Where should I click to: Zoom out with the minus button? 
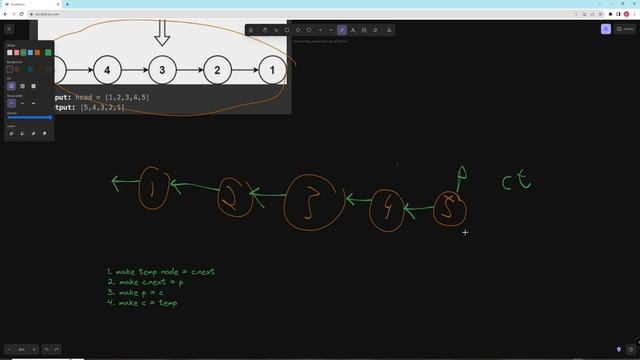(9, 349)
